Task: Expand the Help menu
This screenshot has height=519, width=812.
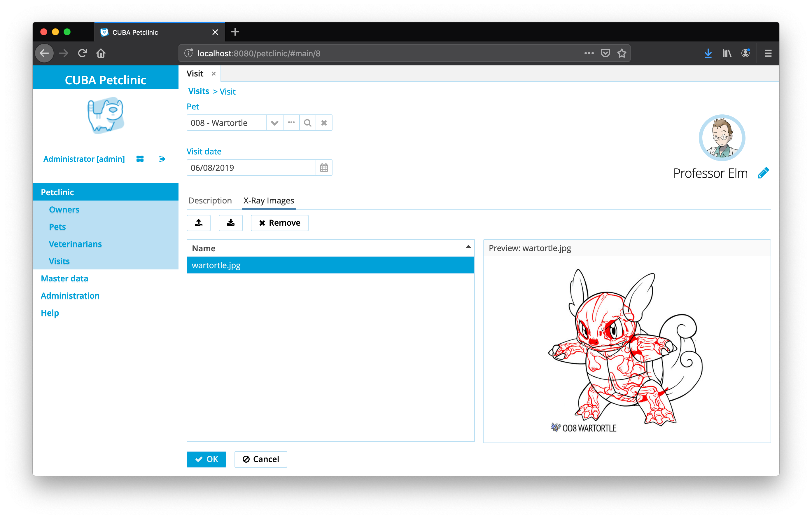Action: tap(50, 313)
